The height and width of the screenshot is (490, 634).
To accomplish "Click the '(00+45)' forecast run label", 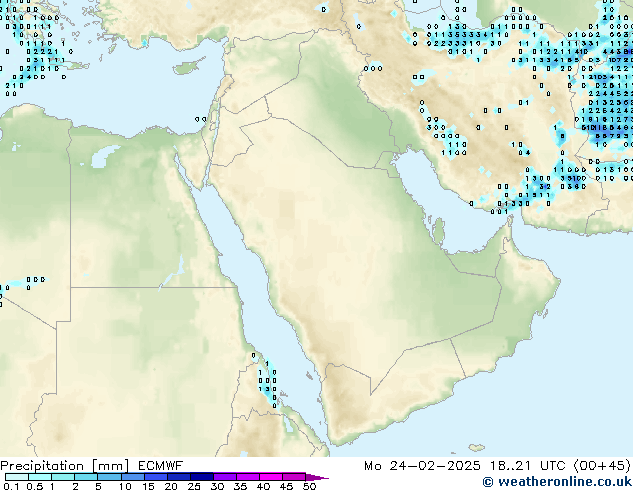I will coord(602,466).
